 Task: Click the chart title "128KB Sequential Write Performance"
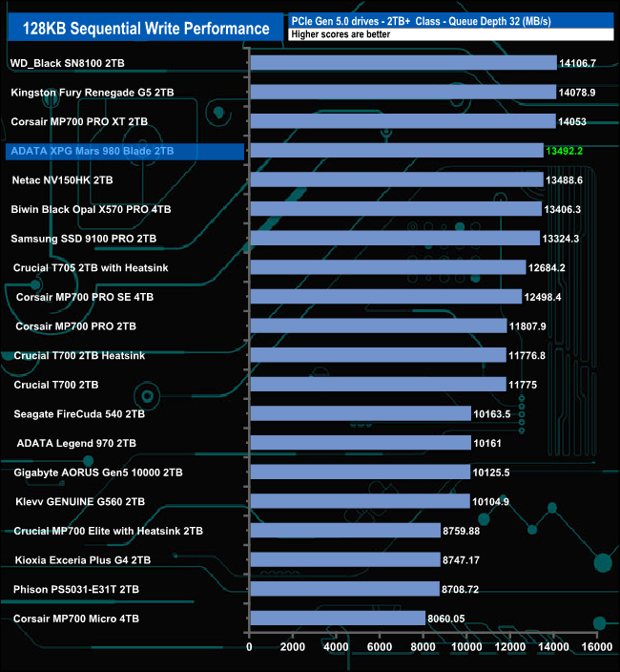pyautogui.click(x=146, y=29)
